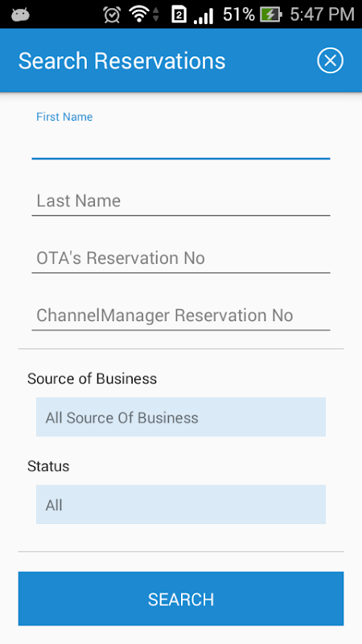The image size is (362, 644).
Task: Tap the Source of Business label
Action: [92, 378]
